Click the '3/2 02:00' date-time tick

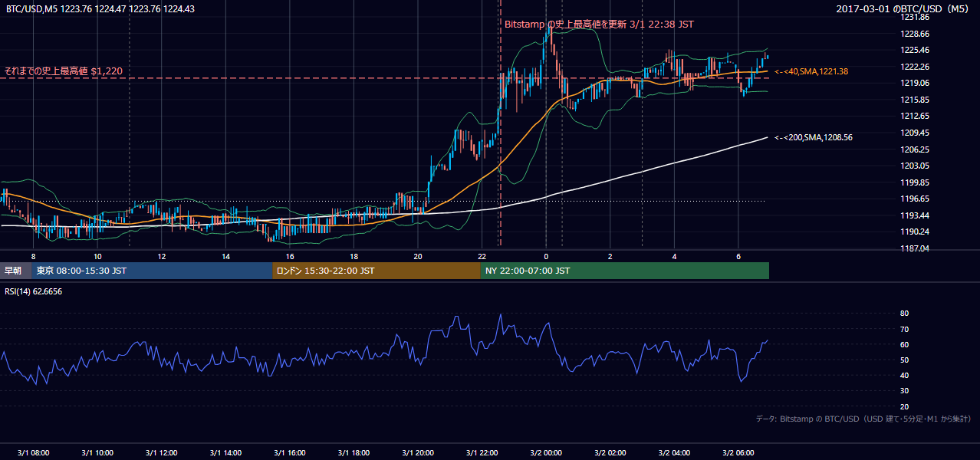pos(610,453)
